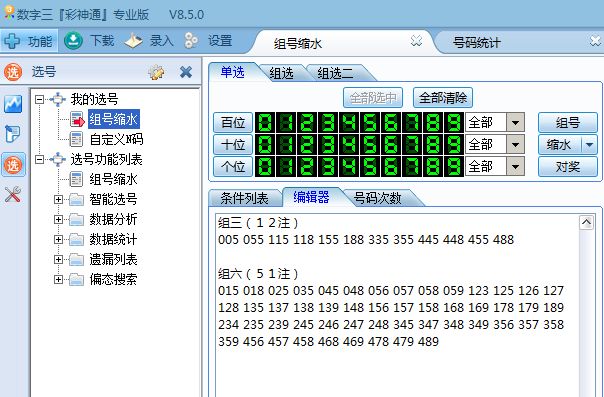The image size is (604, 397).
Task: Click the 全部清除 button
Action: pos(443,98)
